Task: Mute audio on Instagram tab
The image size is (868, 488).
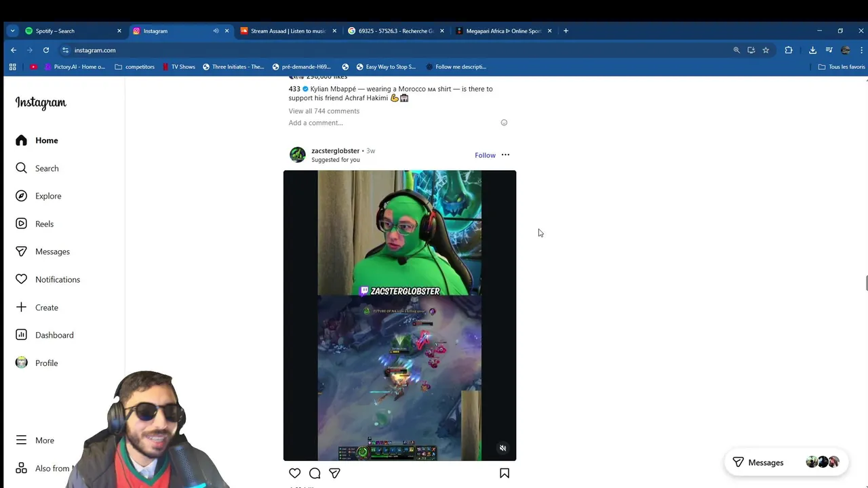Action: click(x=216, y=30)
